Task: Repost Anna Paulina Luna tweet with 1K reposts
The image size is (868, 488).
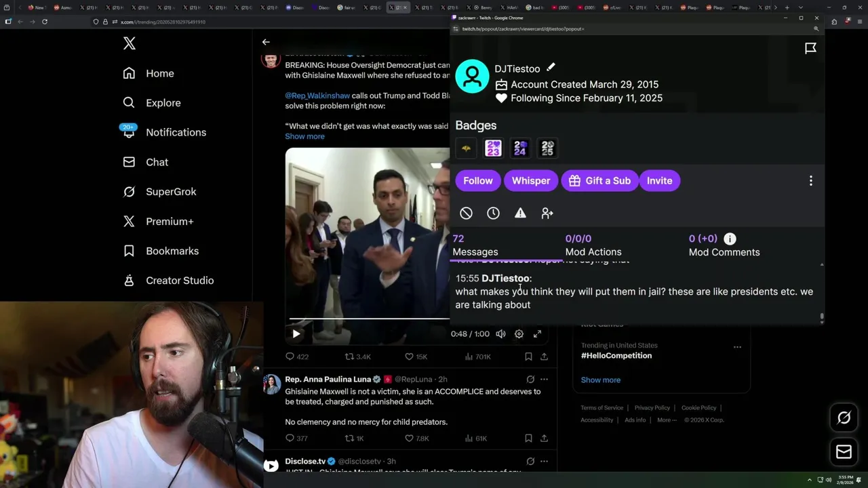Action: (x=355, y=439)
